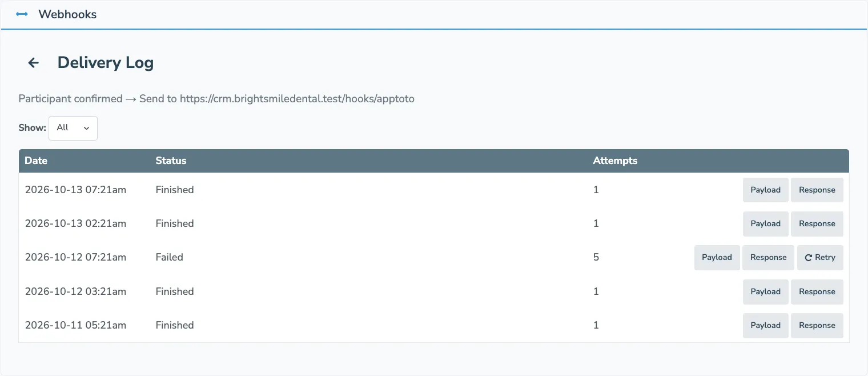
Task: Click the Status column header
Action: (x=171, y=161)
